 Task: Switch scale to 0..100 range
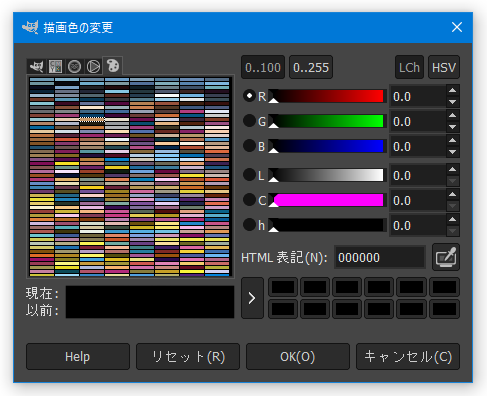coord(263,67)
